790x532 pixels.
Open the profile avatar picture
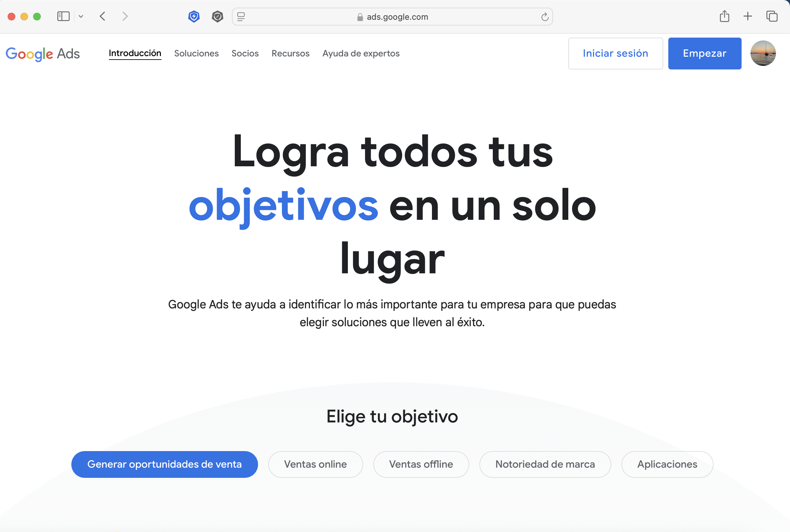pos(763,53)
